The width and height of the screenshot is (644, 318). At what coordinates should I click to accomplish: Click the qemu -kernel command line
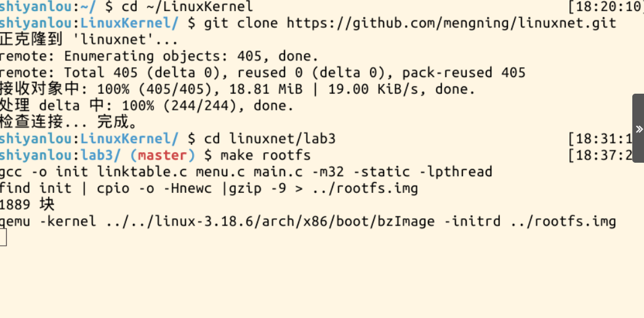(308, 221)
